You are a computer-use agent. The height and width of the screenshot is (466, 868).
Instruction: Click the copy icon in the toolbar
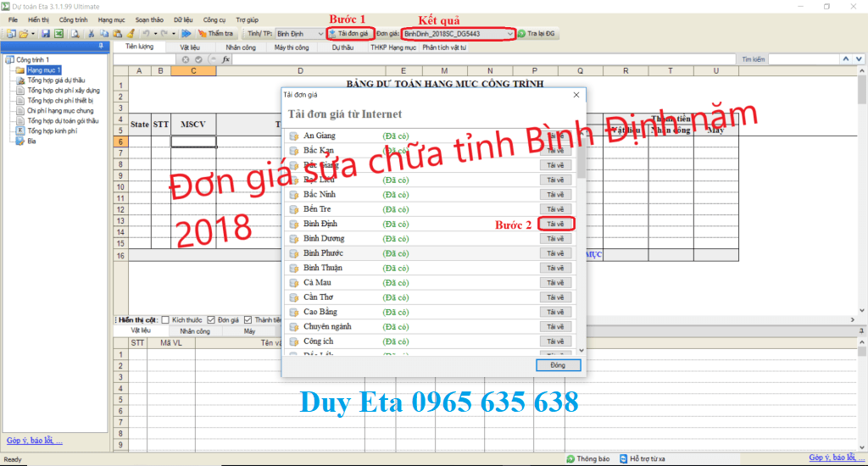point(104,34)
